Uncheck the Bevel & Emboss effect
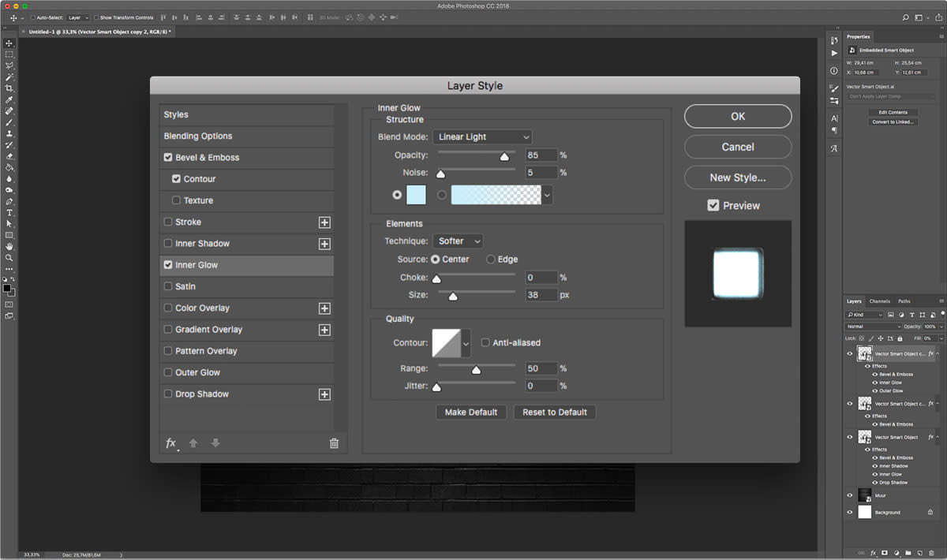 pyautogui.click(x=168, y=158)
